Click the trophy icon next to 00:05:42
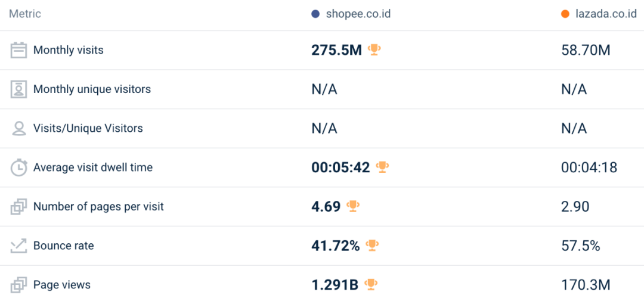This screenshot has height=304, width=644. [x=383, y=167]
